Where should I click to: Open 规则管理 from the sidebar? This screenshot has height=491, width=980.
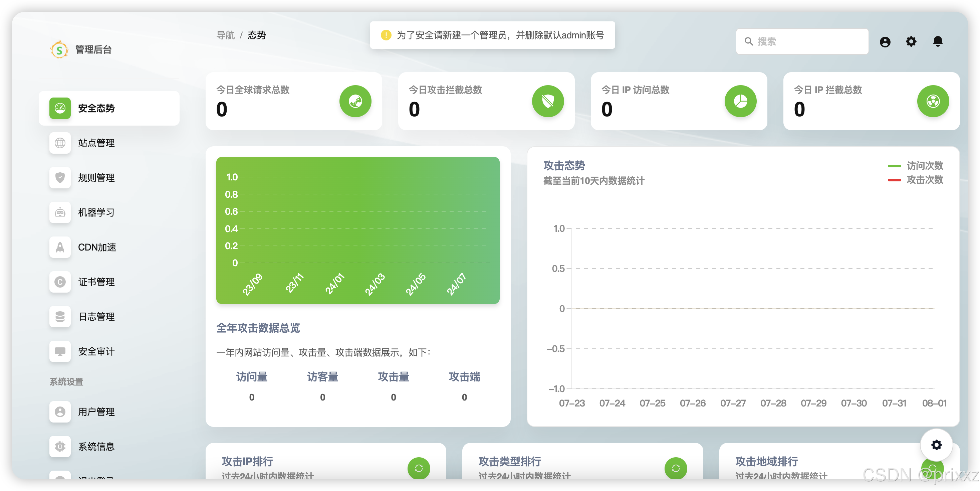(x=109, y=178)
